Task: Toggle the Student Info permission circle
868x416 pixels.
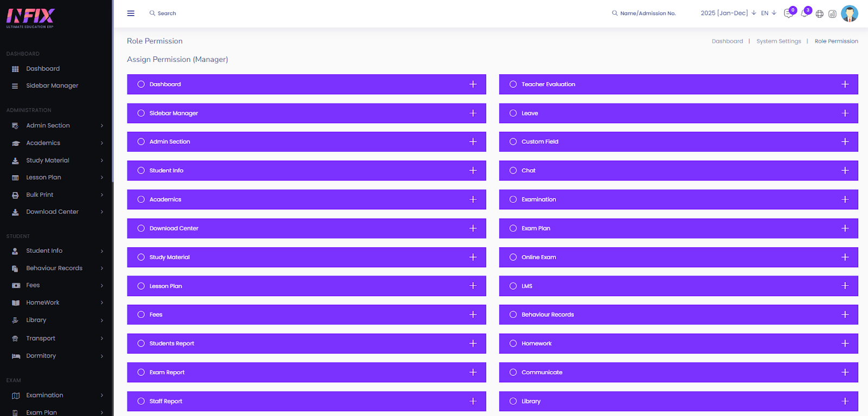Action: [x=141, y=170]
